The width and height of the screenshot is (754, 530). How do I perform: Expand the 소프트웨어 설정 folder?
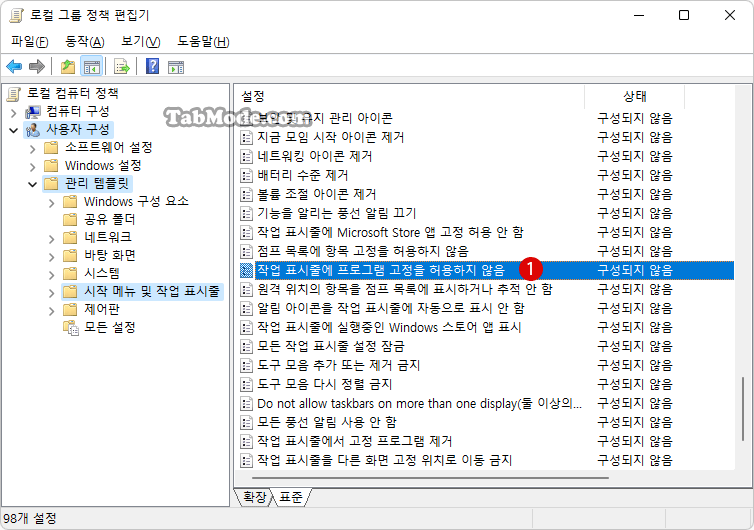click(32, 148)
